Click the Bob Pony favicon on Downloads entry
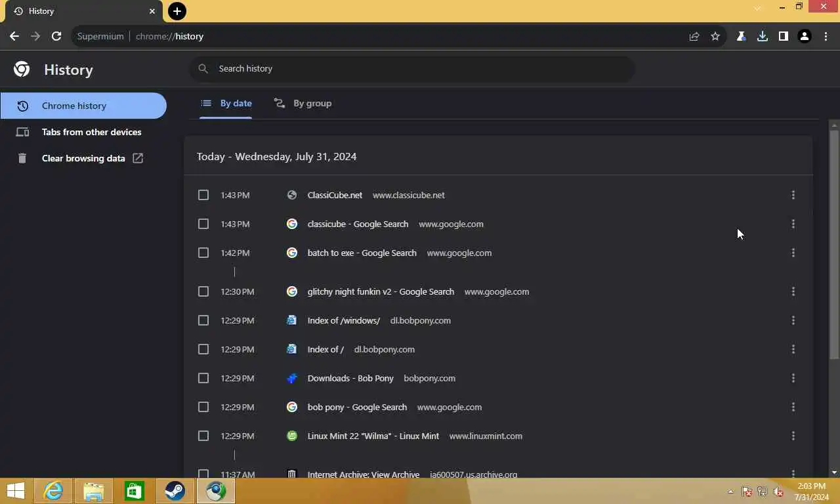The height and width of the screenshot is (504, 840). coord(292,378)
